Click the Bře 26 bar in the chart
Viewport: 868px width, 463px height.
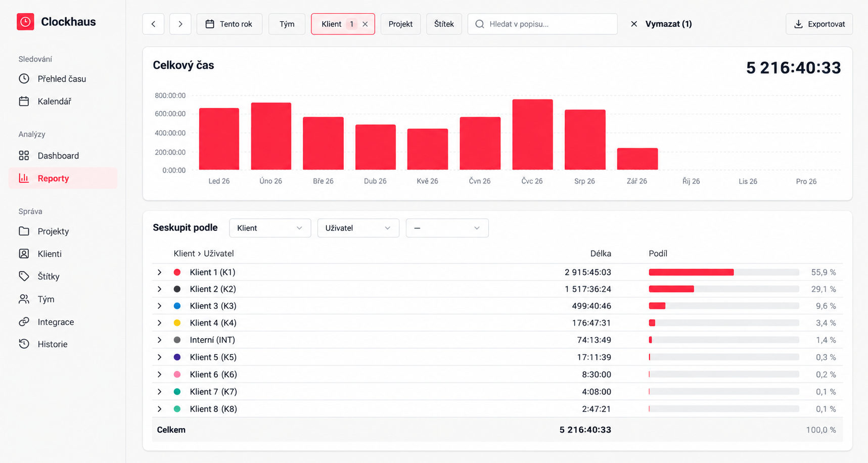click(324, 144)
